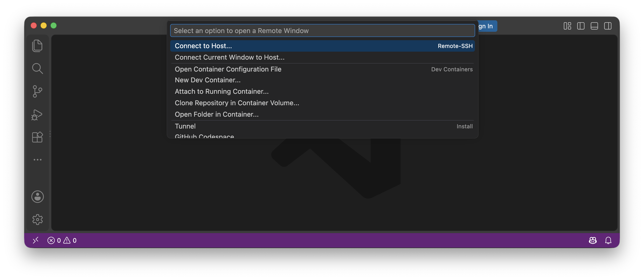Open the Search view icon
Image resolution: width=644 pixels, height=280 pixels.
38,68
